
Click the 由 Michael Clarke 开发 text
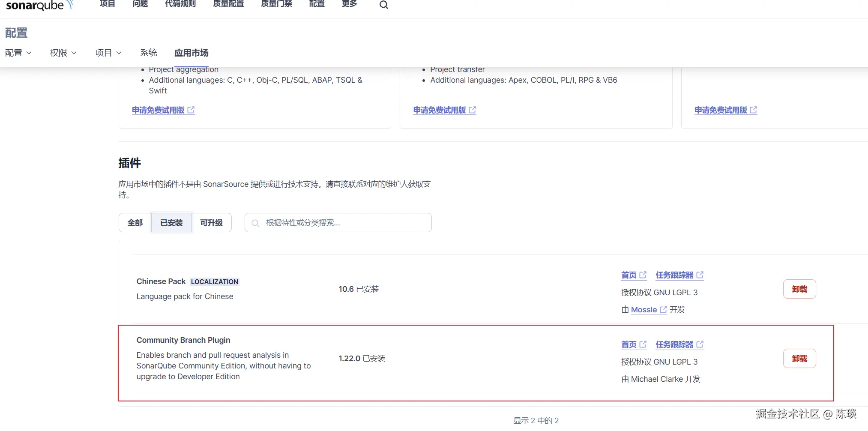tap(661, 379)
